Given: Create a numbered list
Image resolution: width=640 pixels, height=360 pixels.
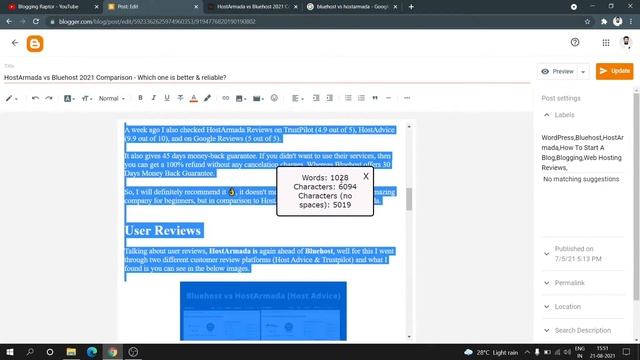Looking at the screenshot, I should click(361, 98).
